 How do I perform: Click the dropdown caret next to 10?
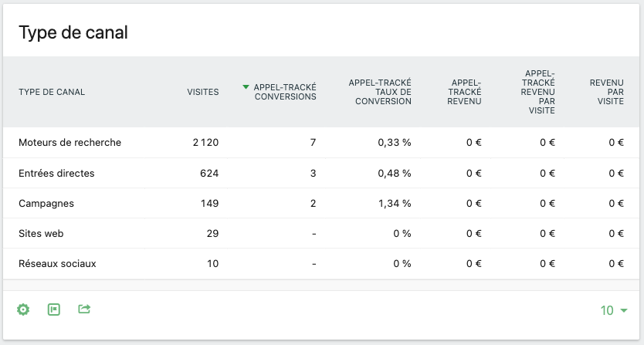click(623, 310)
